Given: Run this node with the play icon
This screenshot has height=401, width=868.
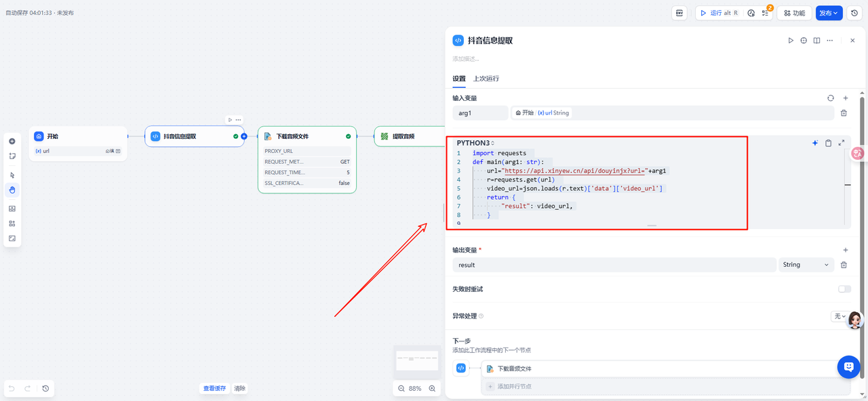Looking at the screenshot, I should 791,41.
